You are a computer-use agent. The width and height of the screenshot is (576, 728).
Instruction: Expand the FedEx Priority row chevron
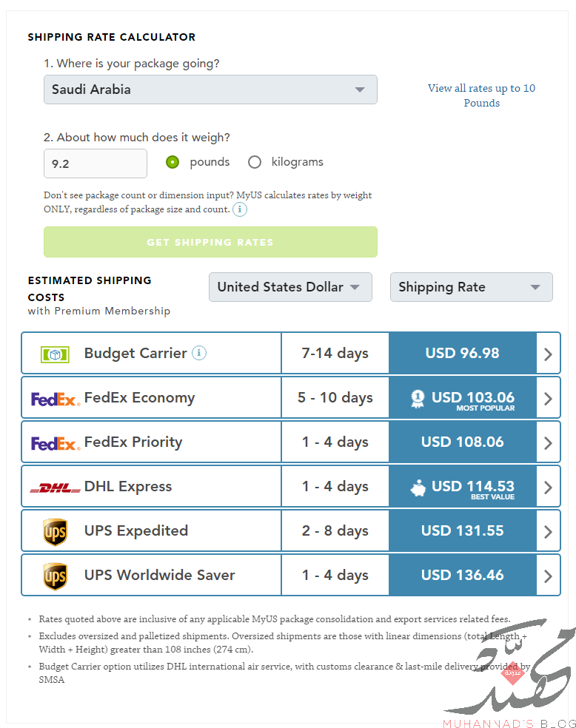548,443
